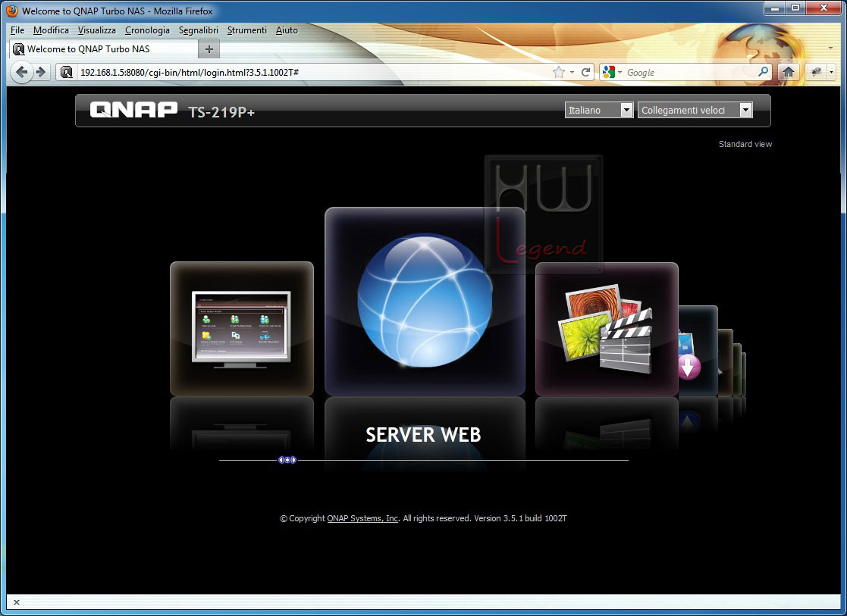Open the address bar history dropdown arrow
The width and height of the screenshot is (847, 616).
(572, 72)
